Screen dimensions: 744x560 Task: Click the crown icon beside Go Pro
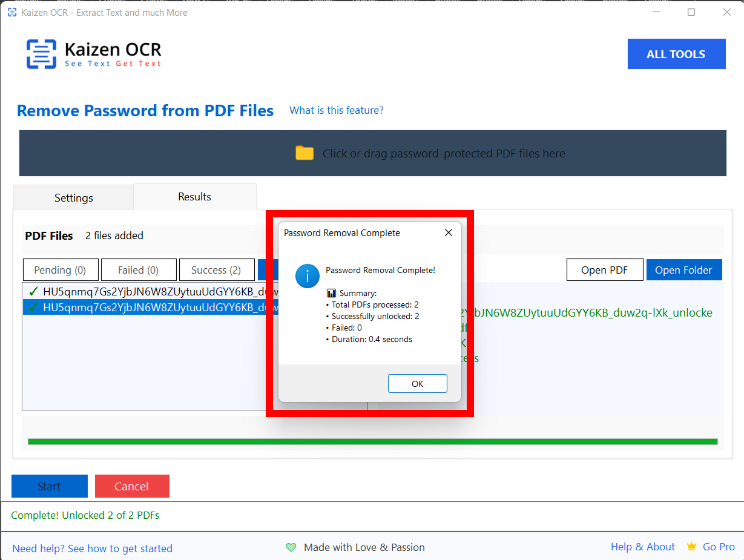pos(691,547)
